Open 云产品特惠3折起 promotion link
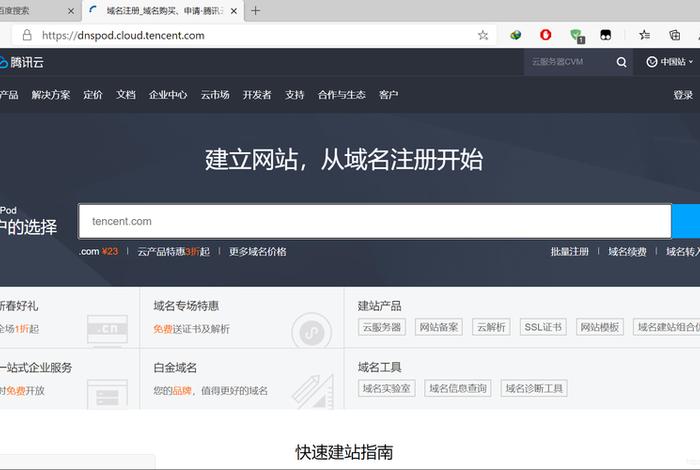 pos(174,252)
